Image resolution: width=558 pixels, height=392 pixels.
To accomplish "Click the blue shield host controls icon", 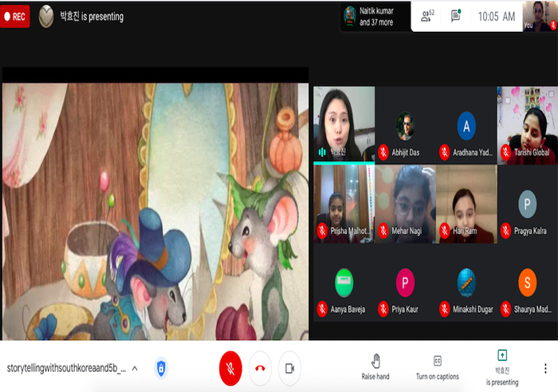I will [161, 368].
